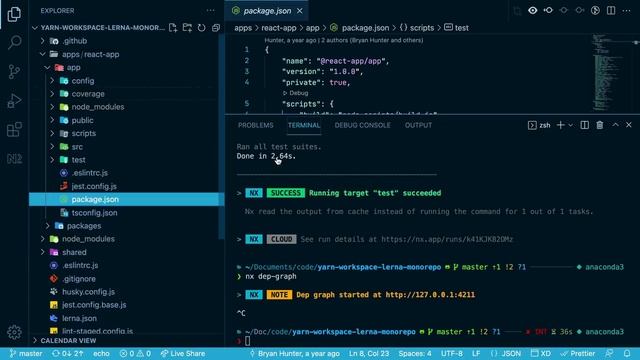
Task: Open notifications bell in status bar
Action: point(627,353)
